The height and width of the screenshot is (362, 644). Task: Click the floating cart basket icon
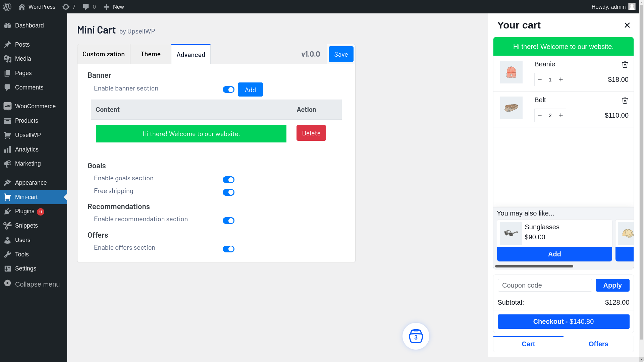(x=416, y=336)
